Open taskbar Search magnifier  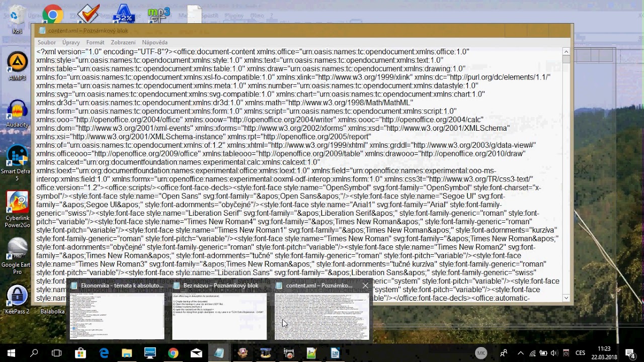click(x=34, y=353)
